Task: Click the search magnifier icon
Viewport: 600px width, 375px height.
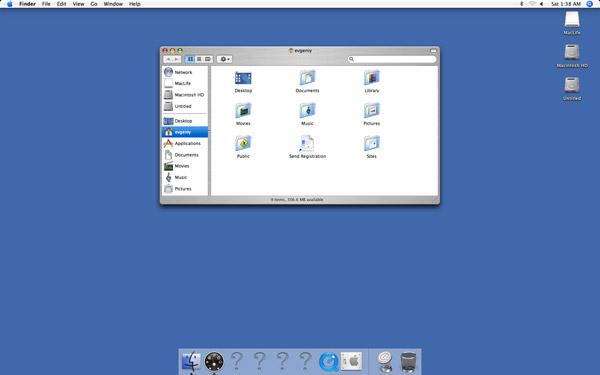Action: (351, 59)
